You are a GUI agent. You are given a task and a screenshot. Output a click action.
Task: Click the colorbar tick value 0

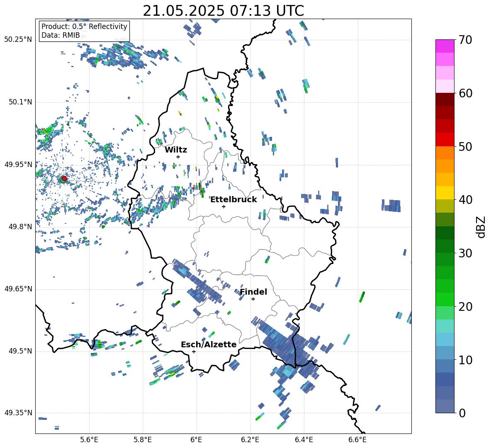(x=462, y=413)
